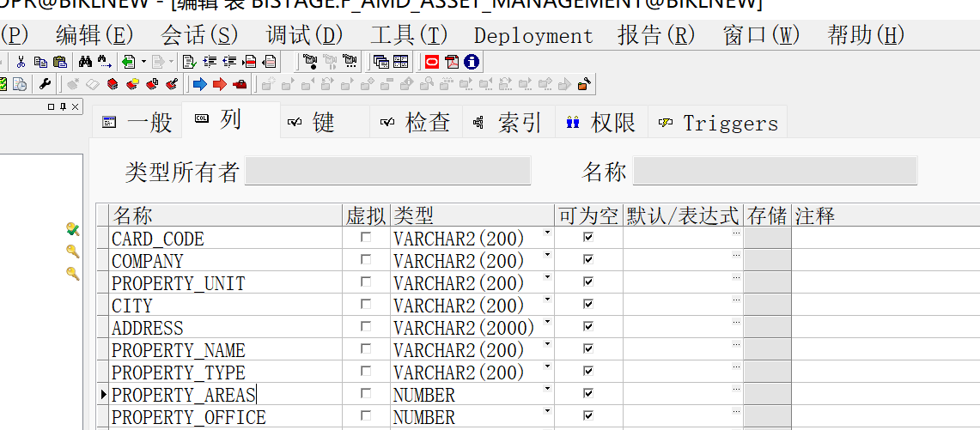The image size is (980, 430).
Task: Open preferences with the wrench icon
Action: pos(45,83)
